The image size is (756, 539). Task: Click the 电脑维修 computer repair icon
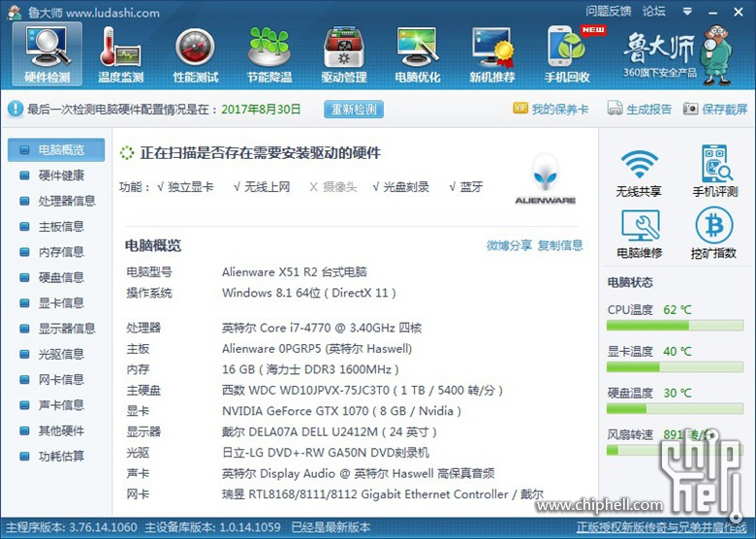639,234
